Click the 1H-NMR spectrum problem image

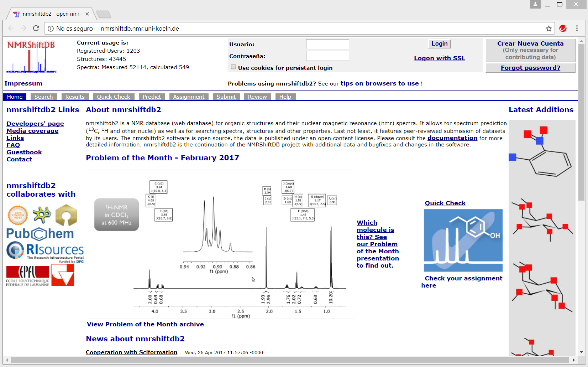[220, 244]
